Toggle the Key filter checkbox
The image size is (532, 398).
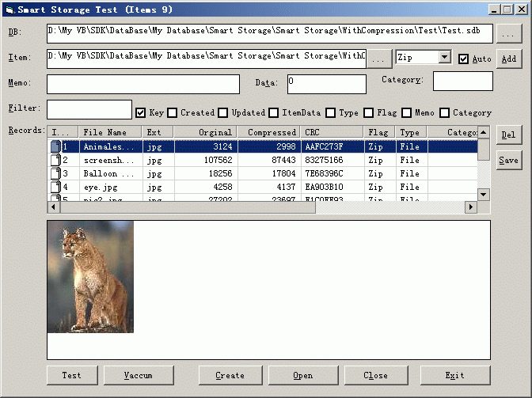(141, 112)
